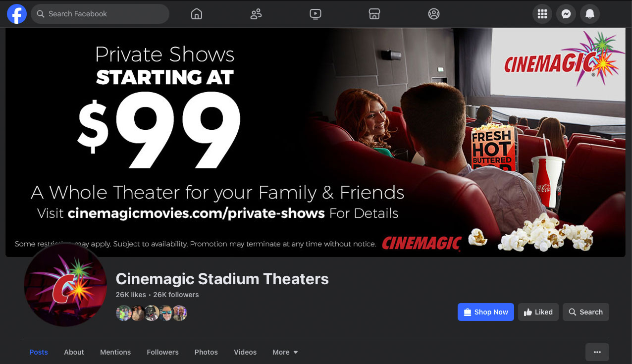The image size is (632, 364).
Task: Select the Videos tab
Action: (245, 352)
